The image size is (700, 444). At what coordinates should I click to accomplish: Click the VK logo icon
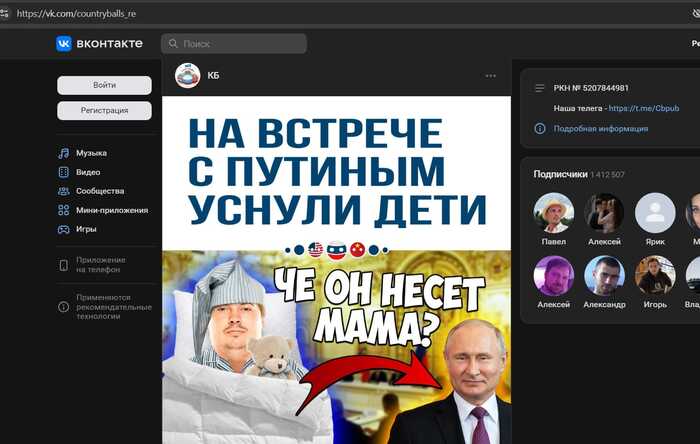point(64,44)
